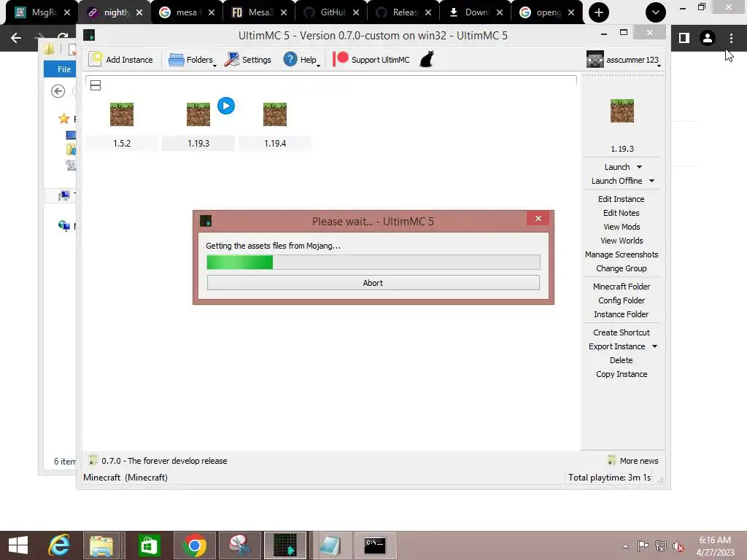Click Copy Instance
The image size is (747, 560).
click(622, 374)
